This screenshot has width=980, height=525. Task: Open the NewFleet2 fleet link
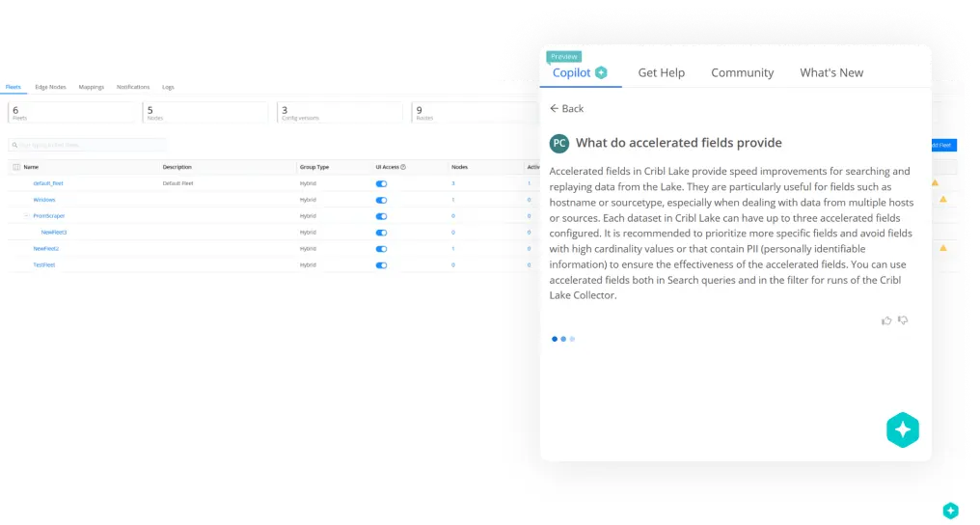click(45, 248)
